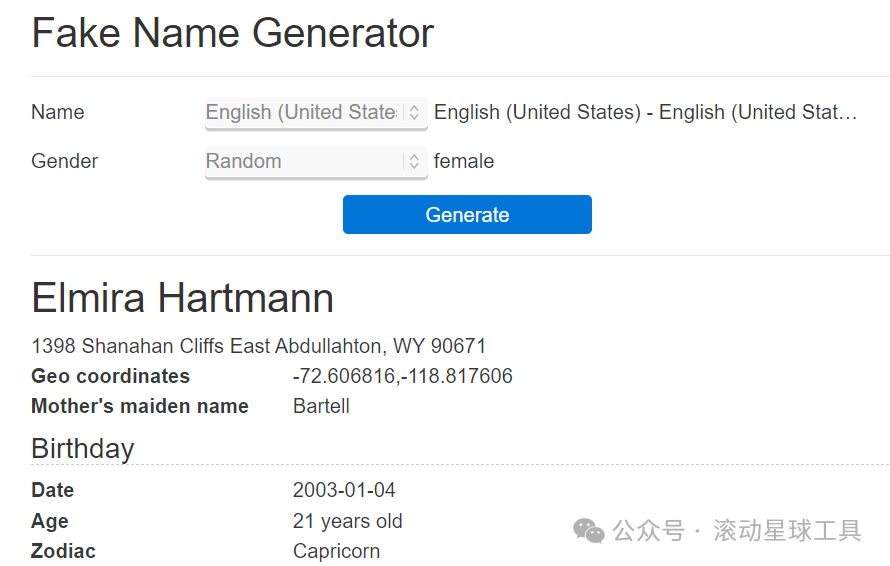Click the generated name Elmira Hartmann

coord(183,298)
